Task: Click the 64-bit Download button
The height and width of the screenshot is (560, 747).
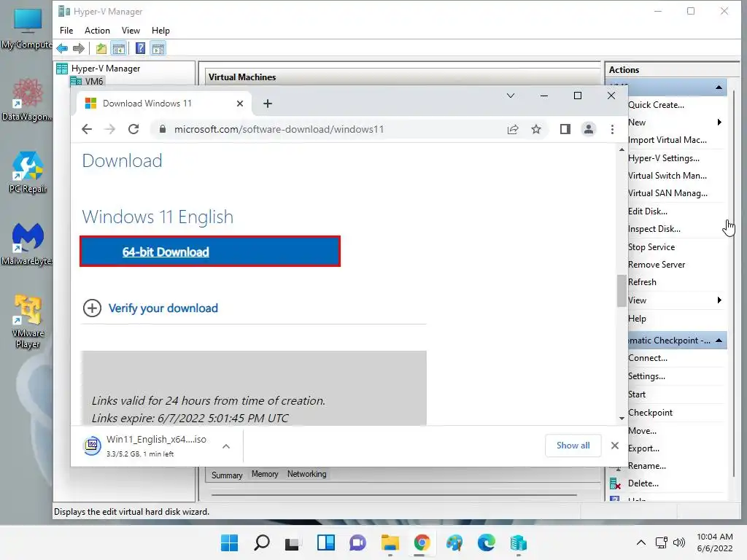Action: (x=210, y=252)
